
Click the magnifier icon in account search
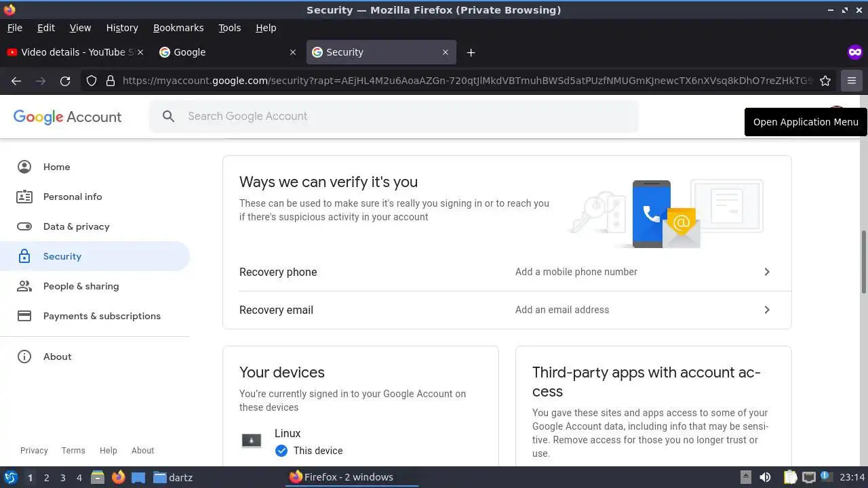tap(169, 116)
